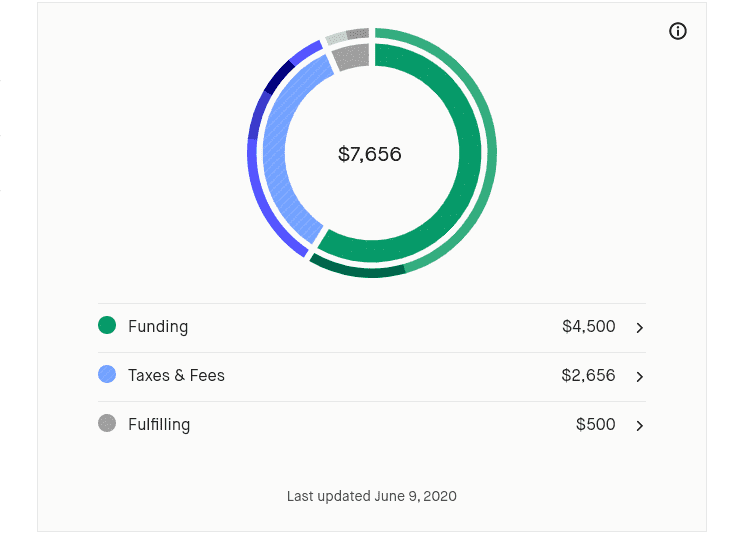744x538 pixels.
Task: Expand the Fulfilling row chevron
Action: 640,425
